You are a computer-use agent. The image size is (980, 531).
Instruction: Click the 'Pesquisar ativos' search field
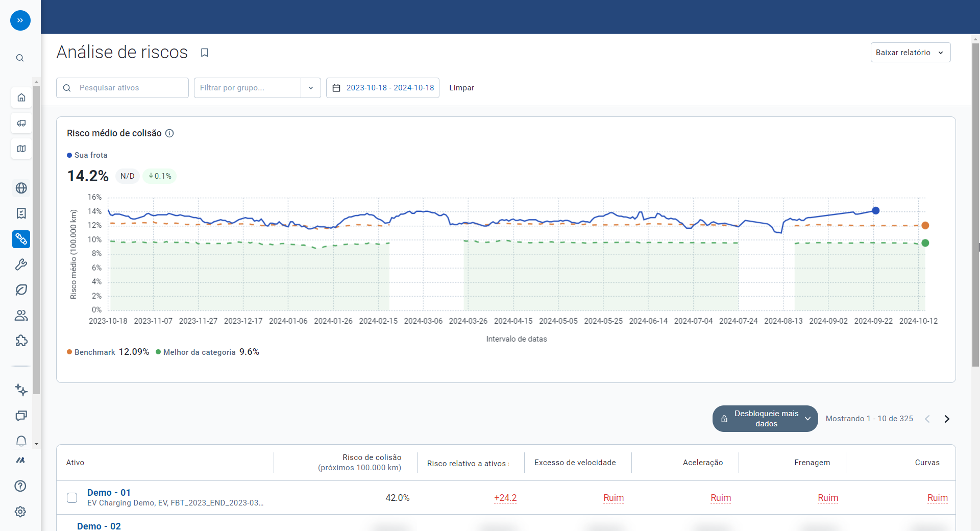[x=122, y=88]
